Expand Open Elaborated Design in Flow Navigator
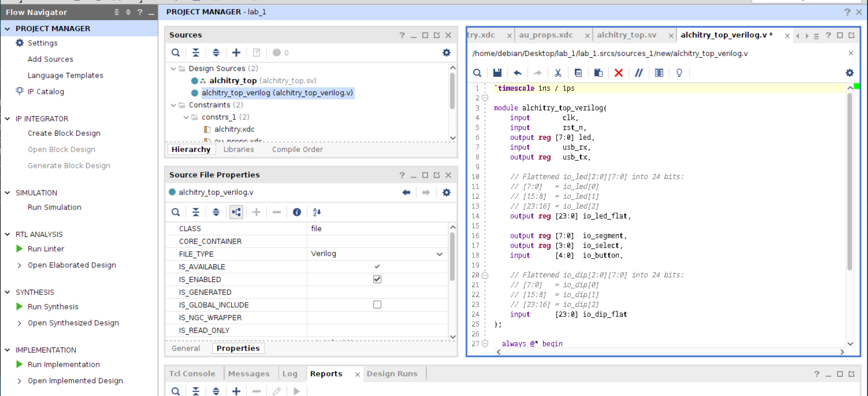868x396 pixels. pyautogui.click(x=19, y=266)
